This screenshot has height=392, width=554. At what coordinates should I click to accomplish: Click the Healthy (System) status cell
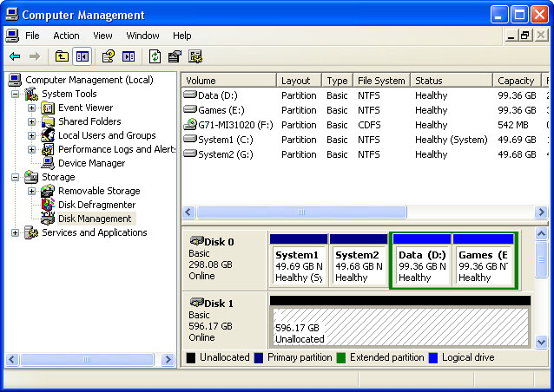click(x=452, y=140)
